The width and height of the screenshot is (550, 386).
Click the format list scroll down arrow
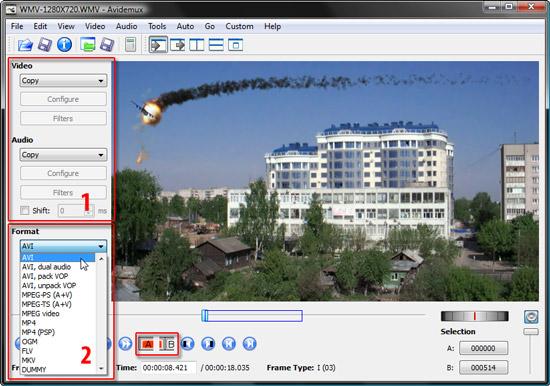pos(101,368)
